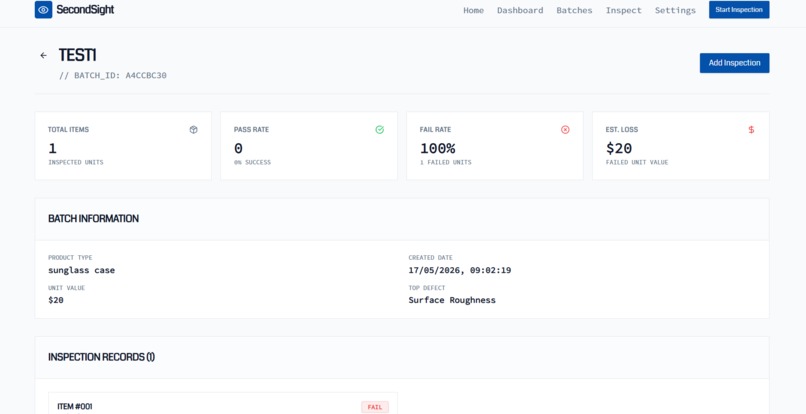Open the Home nav item
806x414 pixels.
(x=473, y=10)
